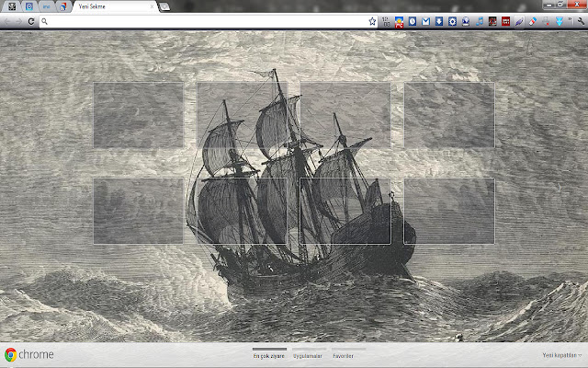Screen dimensions: 588x368
Task: Click the gray extension with red X
Action: click(546, 21)
